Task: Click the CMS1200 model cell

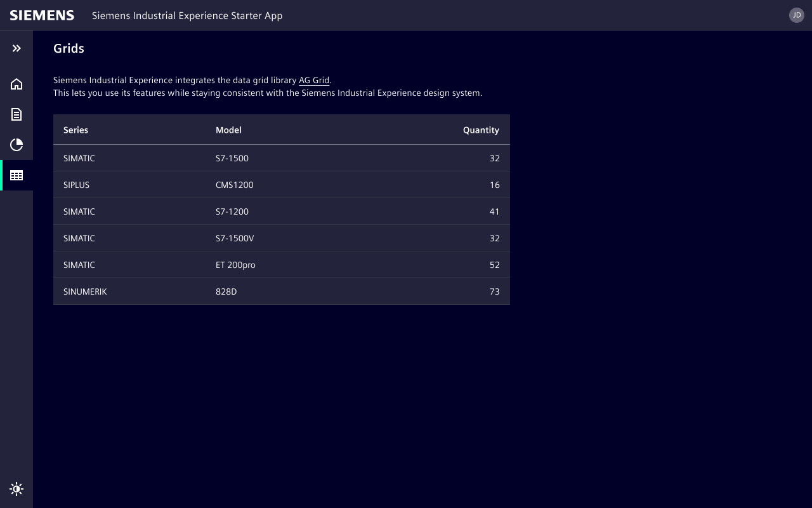Action: click(282, 185)
